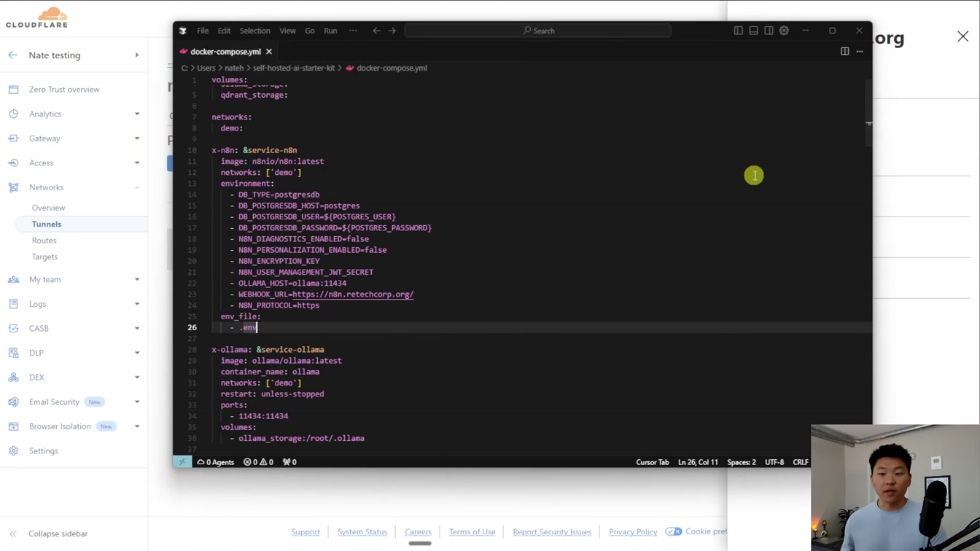Open Routes under Networks

point(44,241)
